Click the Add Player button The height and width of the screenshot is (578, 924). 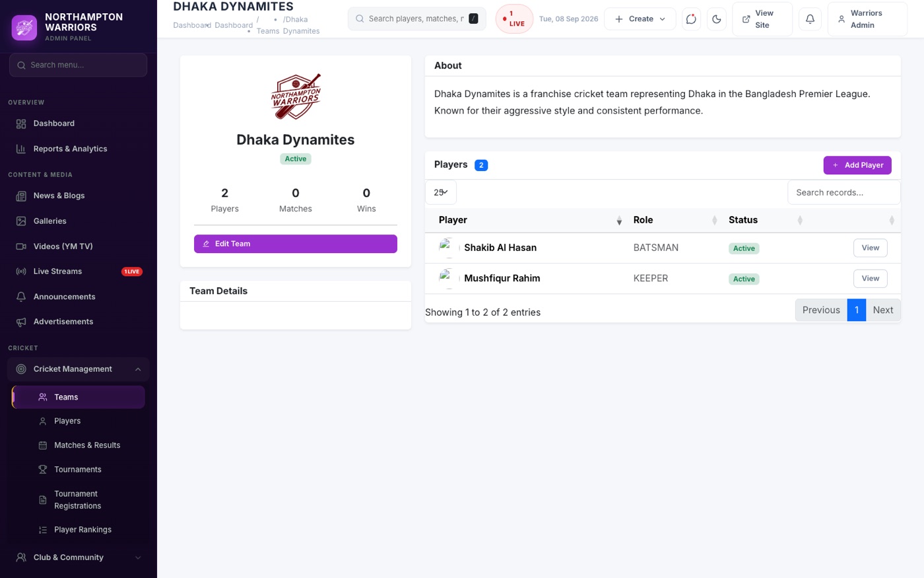click(857, 165)
